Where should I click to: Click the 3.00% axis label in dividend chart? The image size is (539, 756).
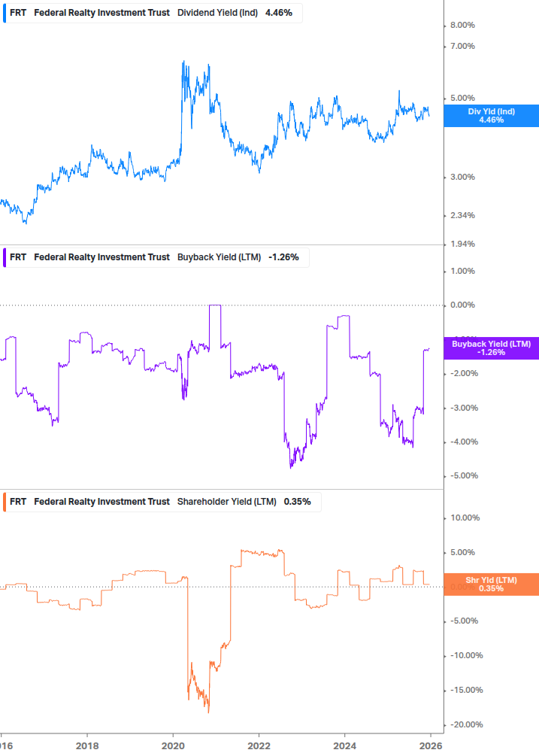462,177
